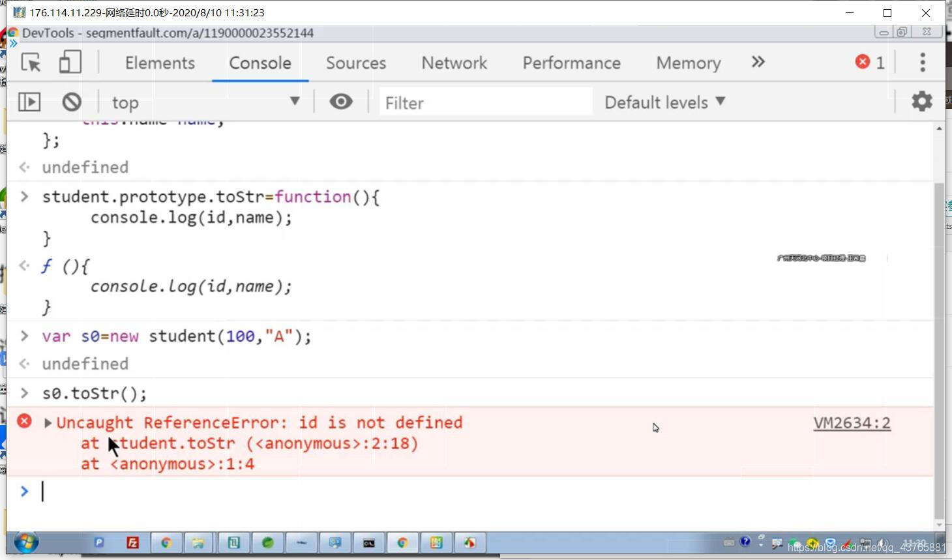Open the file explorer taskbar icon

[199, 542]
